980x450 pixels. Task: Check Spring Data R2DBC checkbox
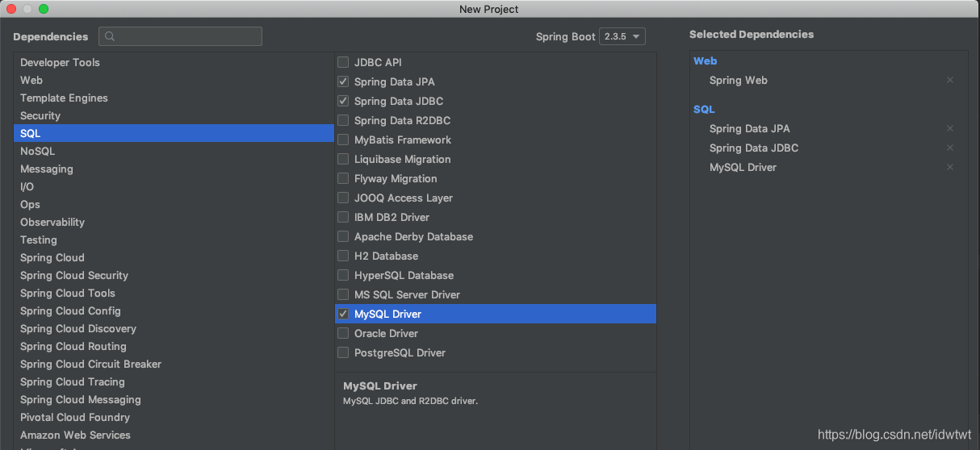343,120
